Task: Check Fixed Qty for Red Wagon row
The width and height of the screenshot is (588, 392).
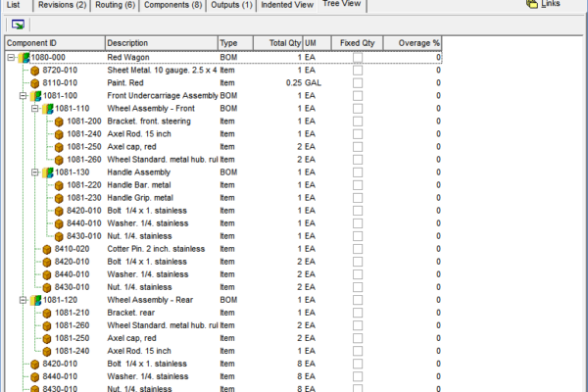Action: 358,58
